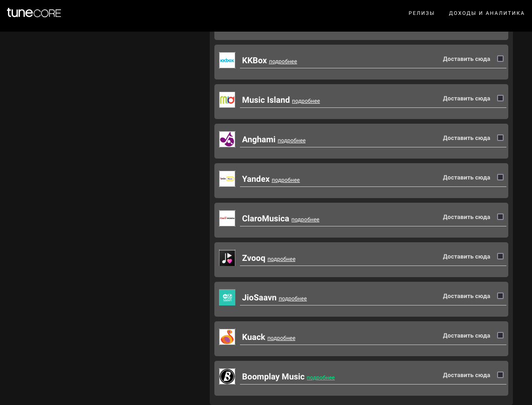The image size is (532, 405).
Task: Click Доставить сюда label for KKBox
Action: [x=466, y=59]
